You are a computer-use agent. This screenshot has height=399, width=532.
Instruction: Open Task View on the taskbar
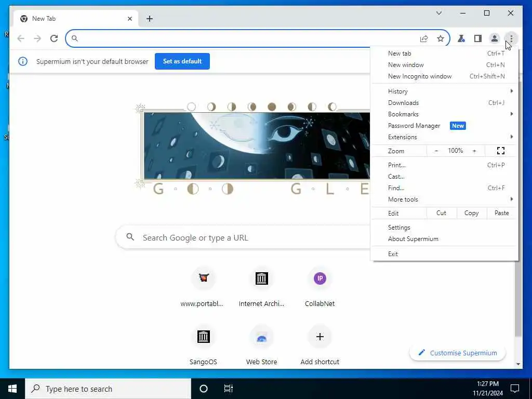[229, 389]
